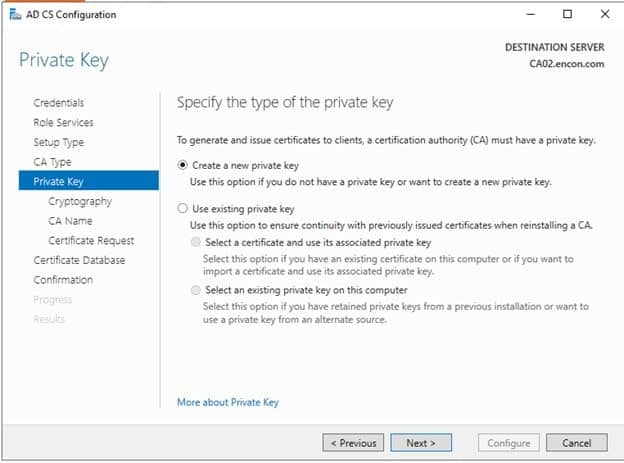The image size is (624, 463).
Task: Choose Use existing private key option
Action: tap(182, 209)
